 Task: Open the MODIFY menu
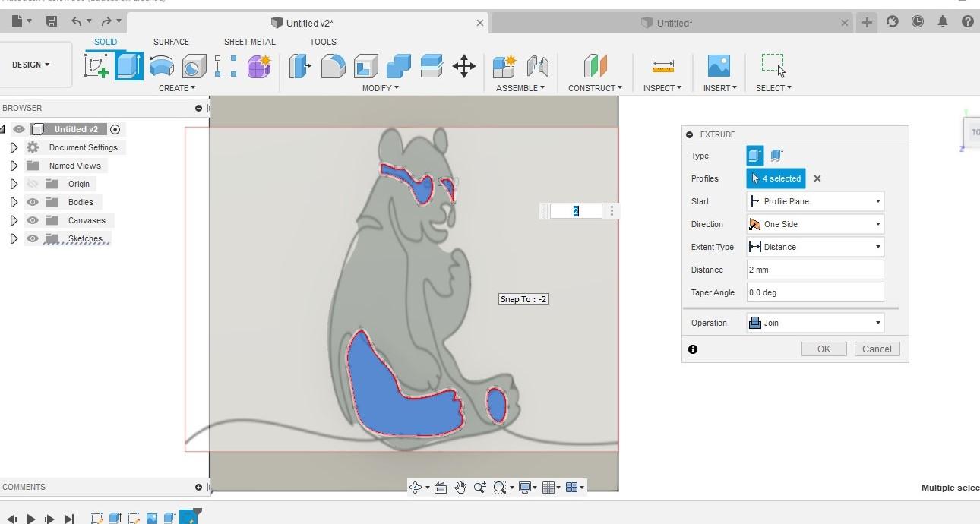tap(380, 88)
